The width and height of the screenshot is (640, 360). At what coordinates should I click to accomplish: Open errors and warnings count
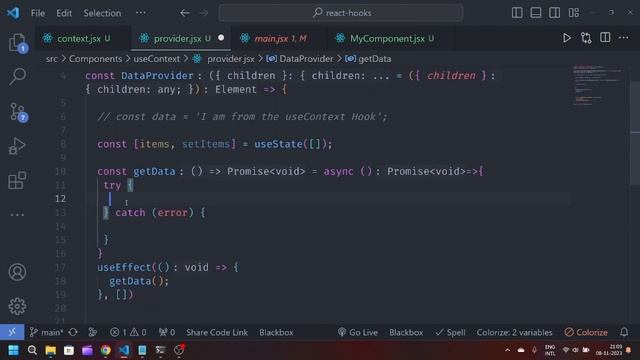(x=128, y=332)
